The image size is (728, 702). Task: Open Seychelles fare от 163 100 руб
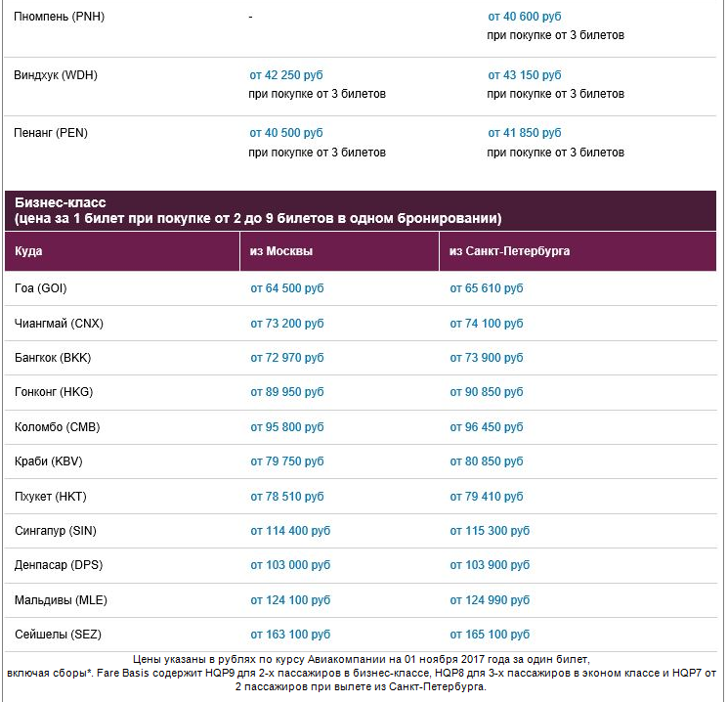[290, 635]
